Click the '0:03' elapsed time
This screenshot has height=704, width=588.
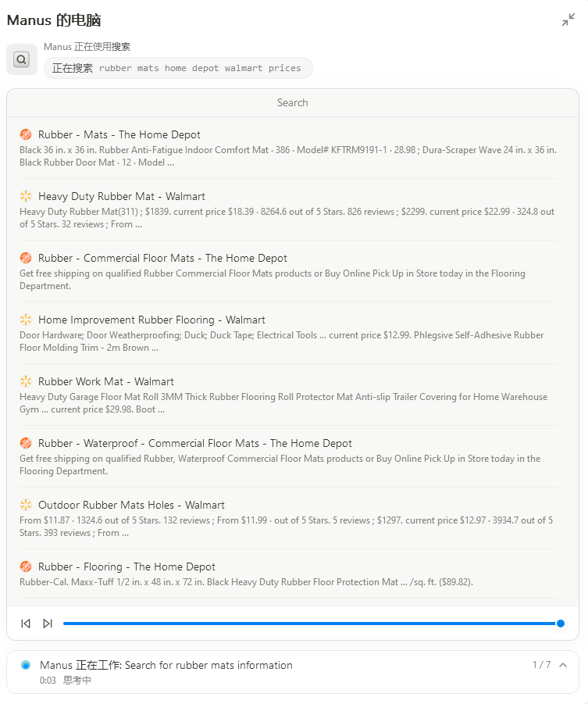[x=48, y=681]
